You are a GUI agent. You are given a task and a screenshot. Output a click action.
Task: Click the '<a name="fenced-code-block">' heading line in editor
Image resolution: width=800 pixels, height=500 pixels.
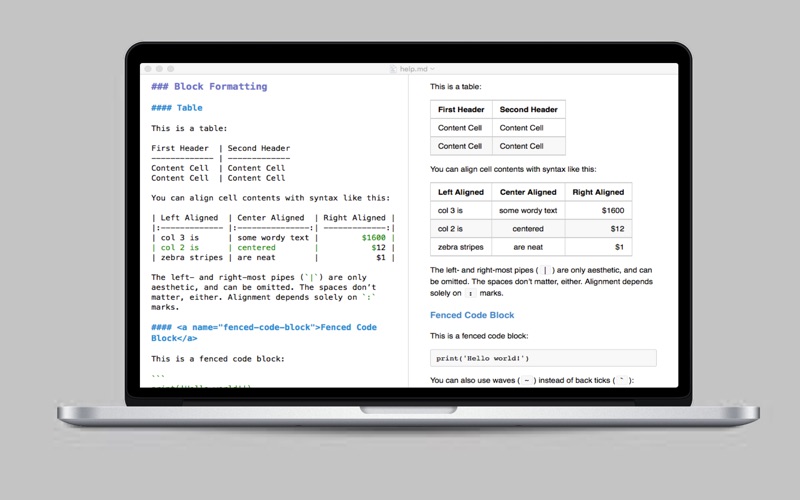(264, 332)
